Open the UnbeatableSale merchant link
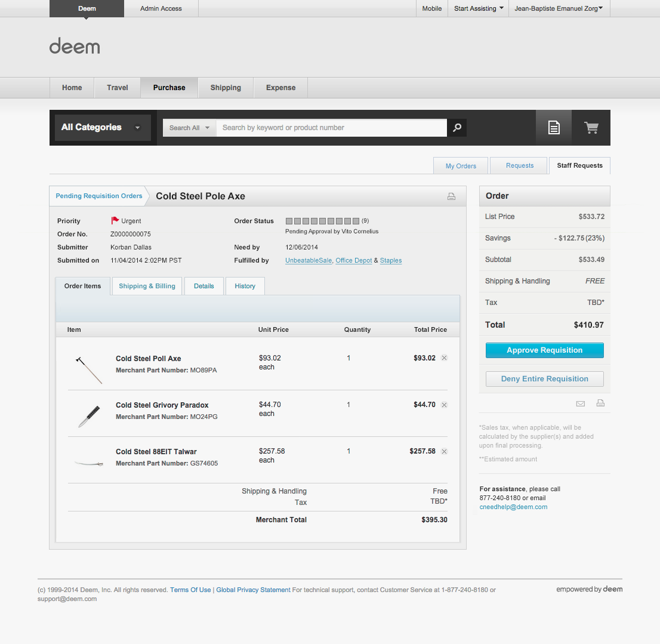Screen dimensions: 660x644 tap(309, 261)
